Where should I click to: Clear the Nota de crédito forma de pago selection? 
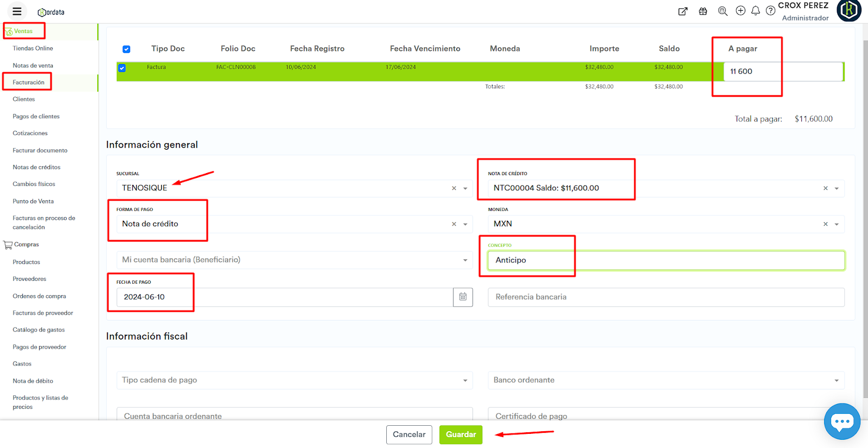pyautogui.click(x=454, y=224)
